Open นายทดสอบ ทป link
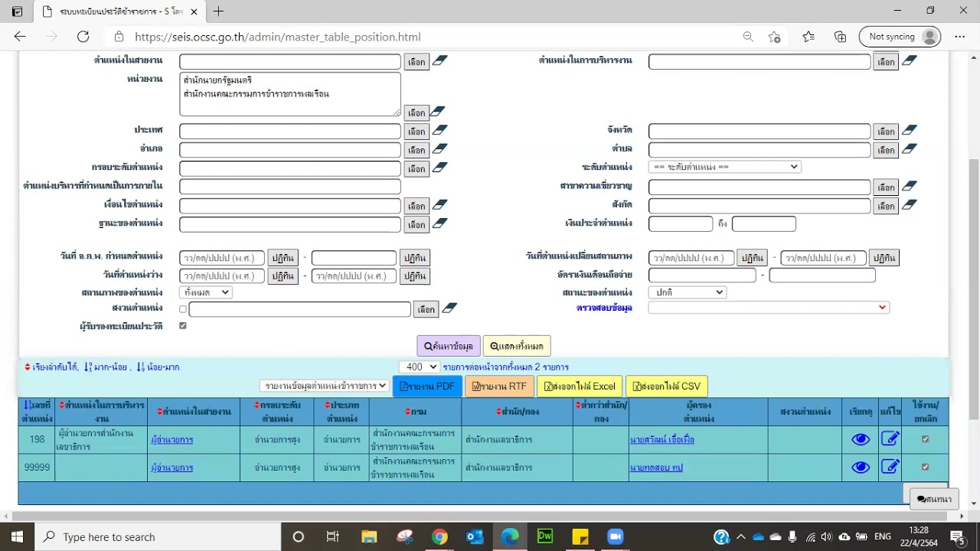 pos(656,468)
